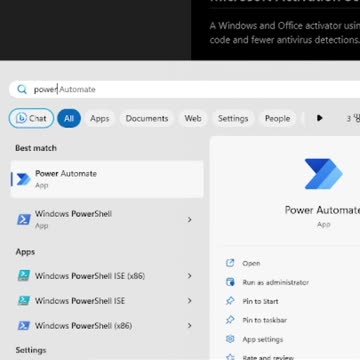Viewport: 360px width, 360px height.
Task: Open App settings for Power Automate
Action: 263,340
